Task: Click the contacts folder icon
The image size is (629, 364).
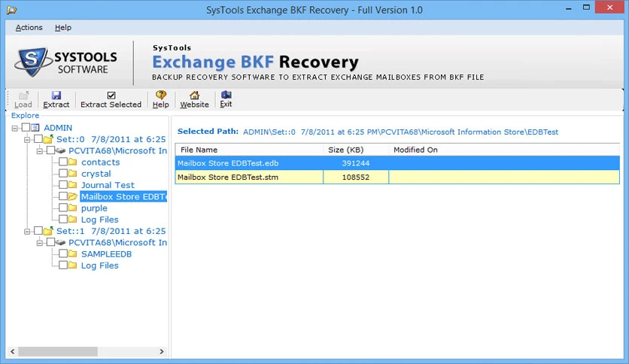Action: 73,162
